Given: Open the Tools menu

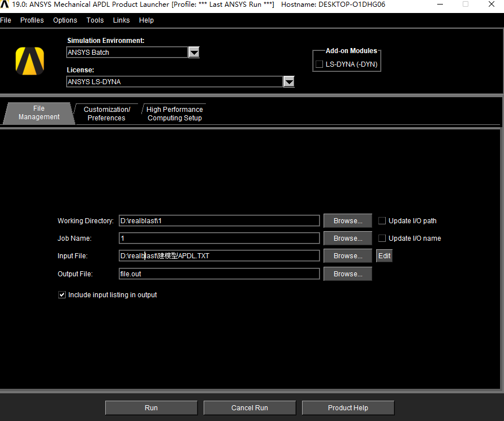Looking at the screenshot, I should click(95, 20).
